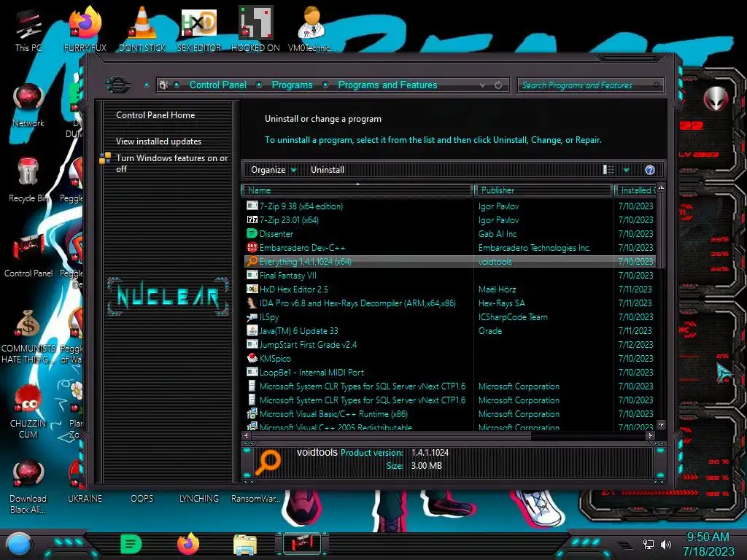Click the scroll-down arrow of program list
Viewport: 747px width, 560px height.
click(x=661, y=424)
